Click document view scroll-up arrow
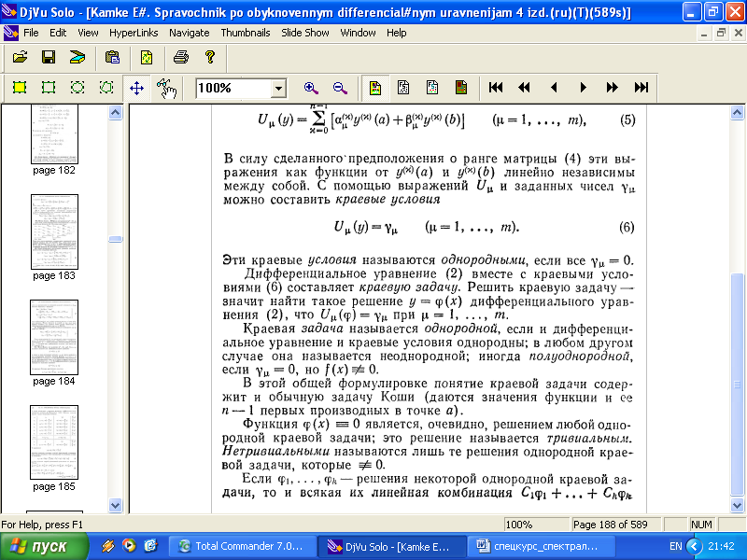 (x=737, y=112)
